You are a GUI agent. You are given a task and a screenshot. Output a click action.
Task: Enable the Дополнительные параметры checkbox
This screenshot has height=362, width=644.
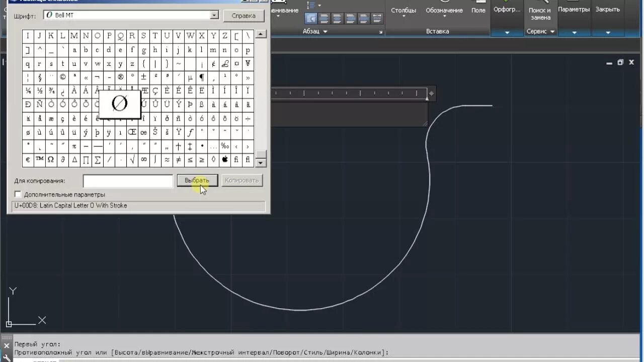click(18, 195)
